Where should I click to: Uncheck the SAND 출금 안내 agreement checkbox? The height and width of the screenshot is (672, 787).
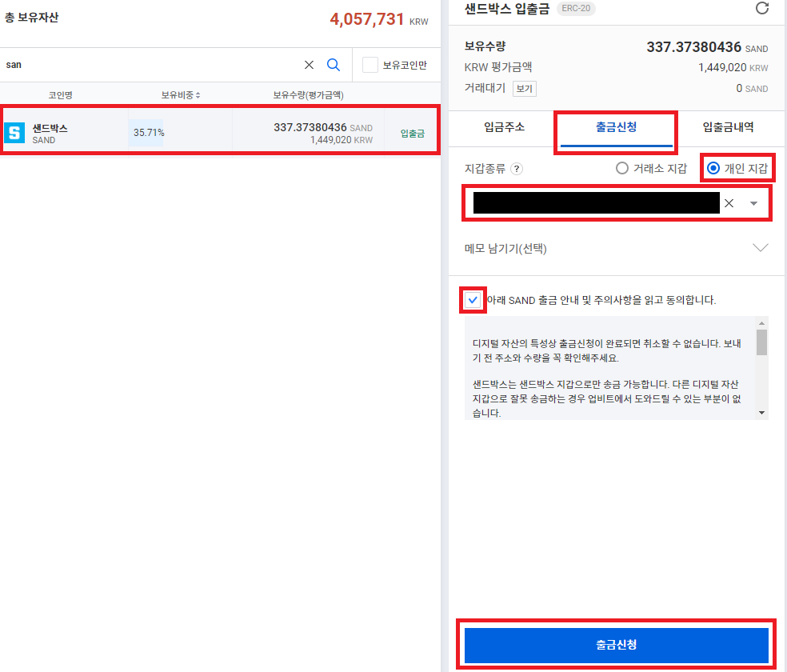click(473, 300)
